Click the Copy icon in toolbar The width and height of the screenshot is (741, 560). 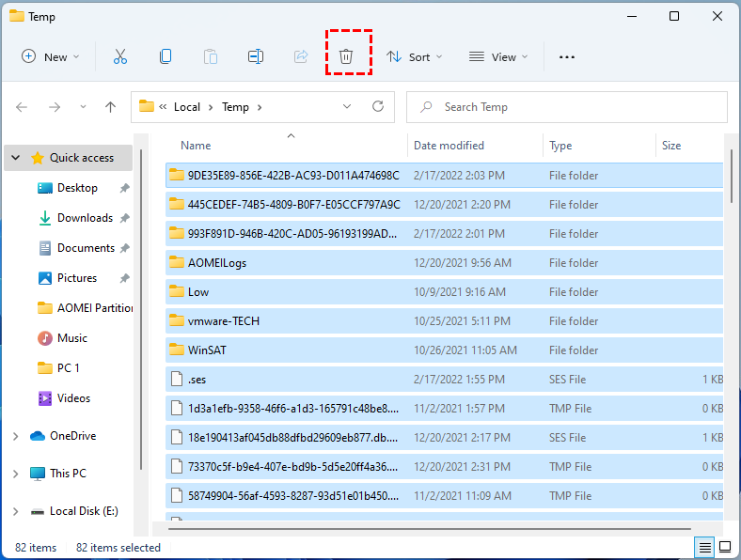tap(166, 56)
